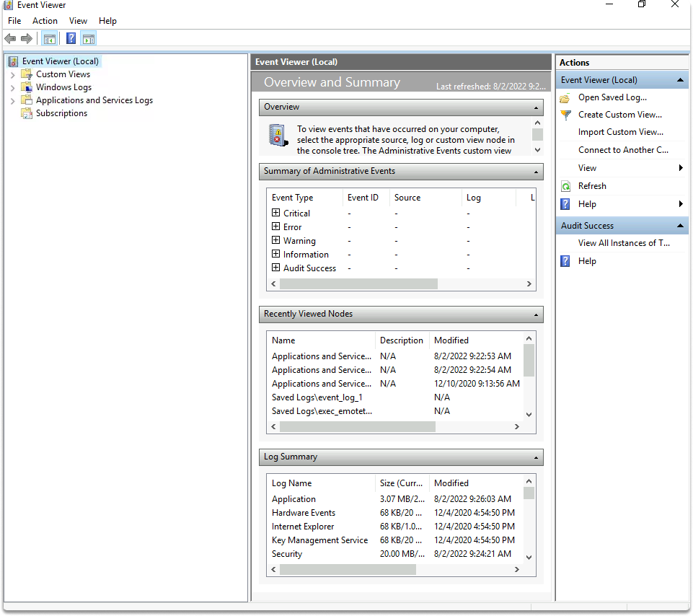Toggle the Show/Hide Console Tree toolbar icon
The height and width of the screenshot is (616, 693).
50,39
